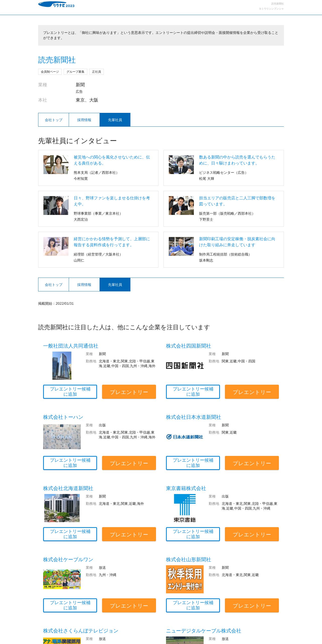Open the 採用情報 tab below the interviews
The width and height of the screenshot is (322, 644).
(x=84, y=285)
